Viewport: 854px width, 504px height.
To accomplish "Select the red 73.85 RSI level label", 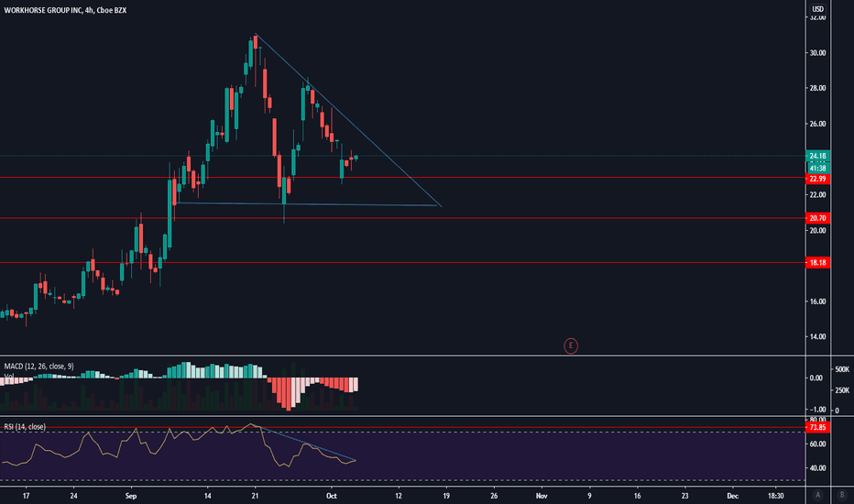I will pyautogui.click(x=817, y=427).
